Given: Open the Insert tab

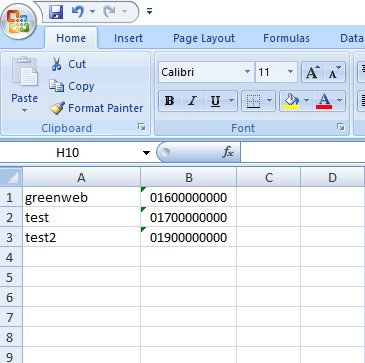Looking at the screenshot, I should point(128,38).
